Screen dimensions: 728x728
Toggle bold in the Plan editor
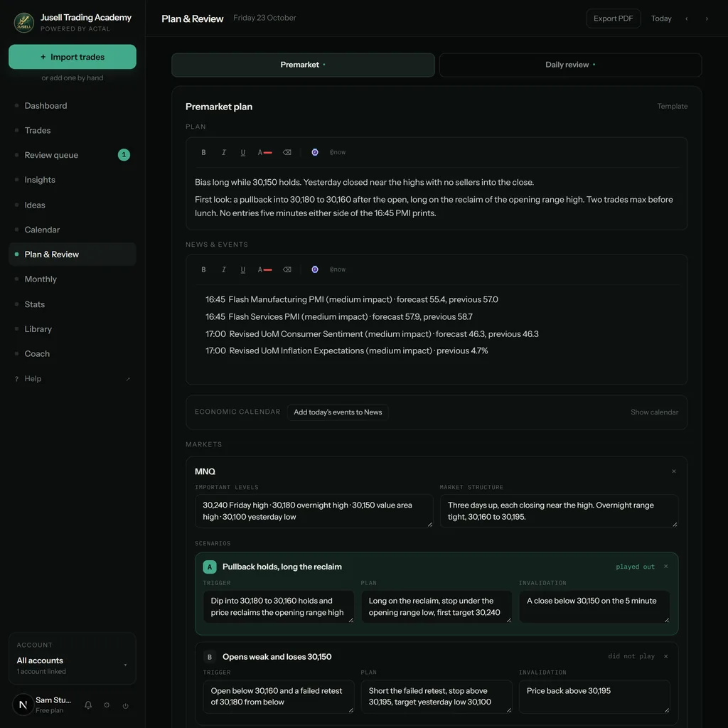(x=203, y=152)
